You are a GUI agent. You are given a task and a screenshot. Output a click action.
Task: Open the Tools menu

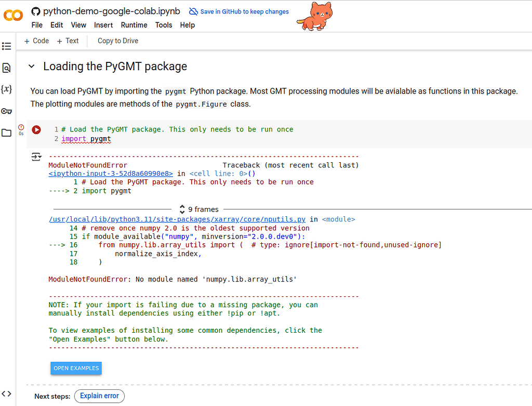[164, 25]
